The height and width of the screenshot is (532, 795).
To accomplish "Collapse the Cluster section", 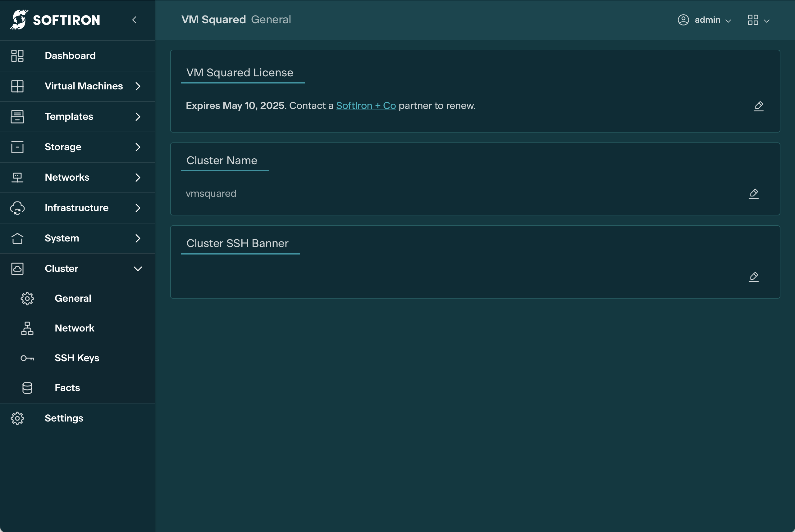I will [138, 269].
